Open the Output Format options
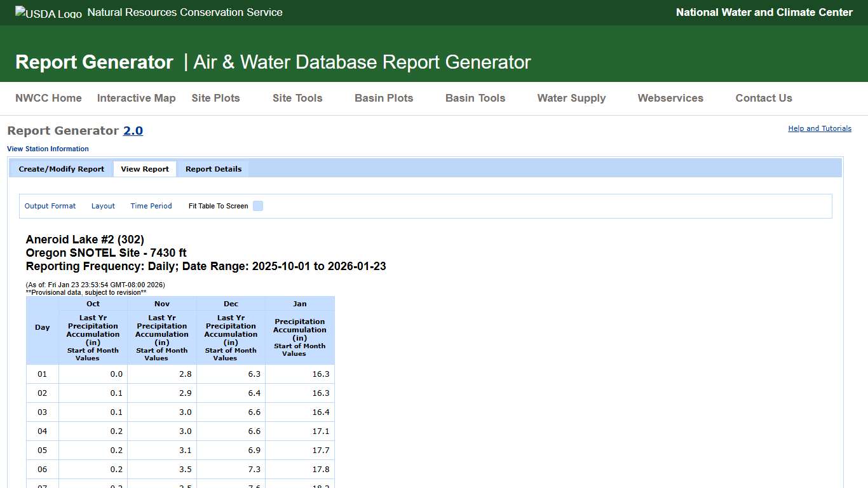 click(x=50, y=206)
